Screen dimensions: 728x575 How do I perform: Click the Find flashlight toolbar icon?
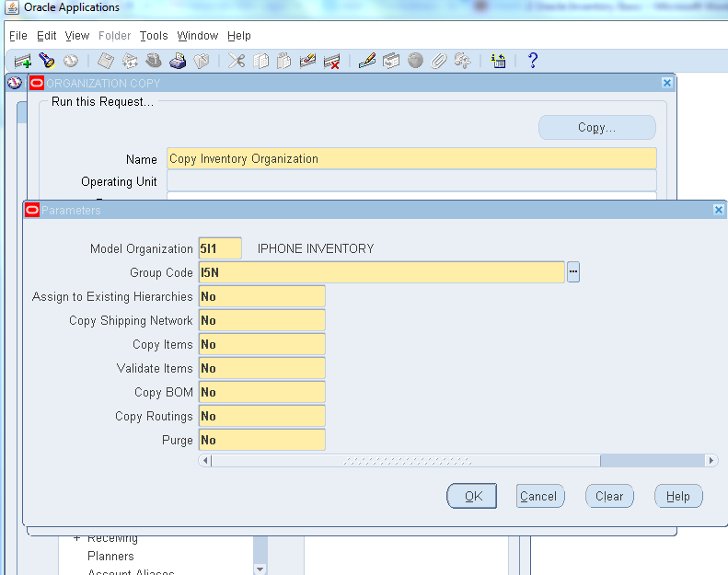pos(46,61)
